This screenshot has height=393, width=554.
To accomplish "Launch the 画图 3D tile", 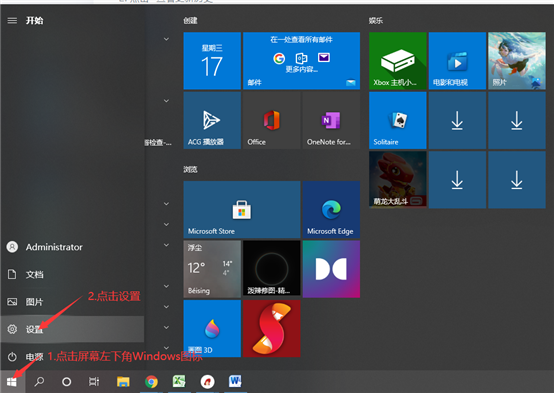I will tap(212, 328).
